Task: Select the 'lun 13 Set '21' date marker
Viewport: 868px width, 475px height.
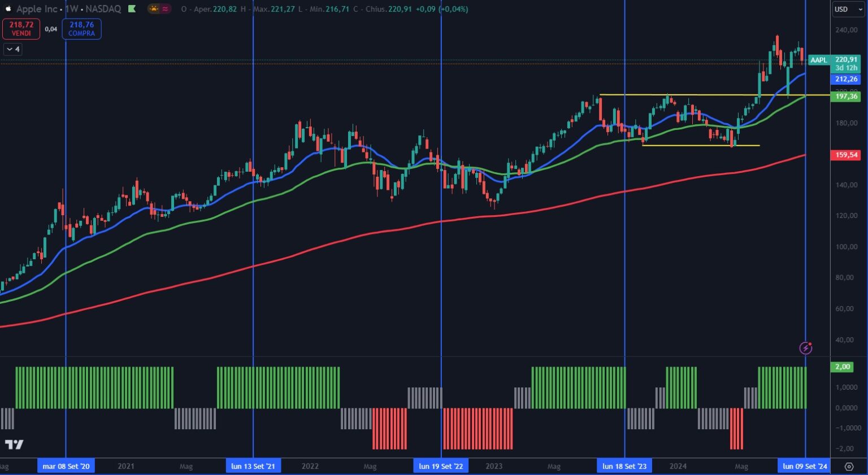Action: coord(253,467)
